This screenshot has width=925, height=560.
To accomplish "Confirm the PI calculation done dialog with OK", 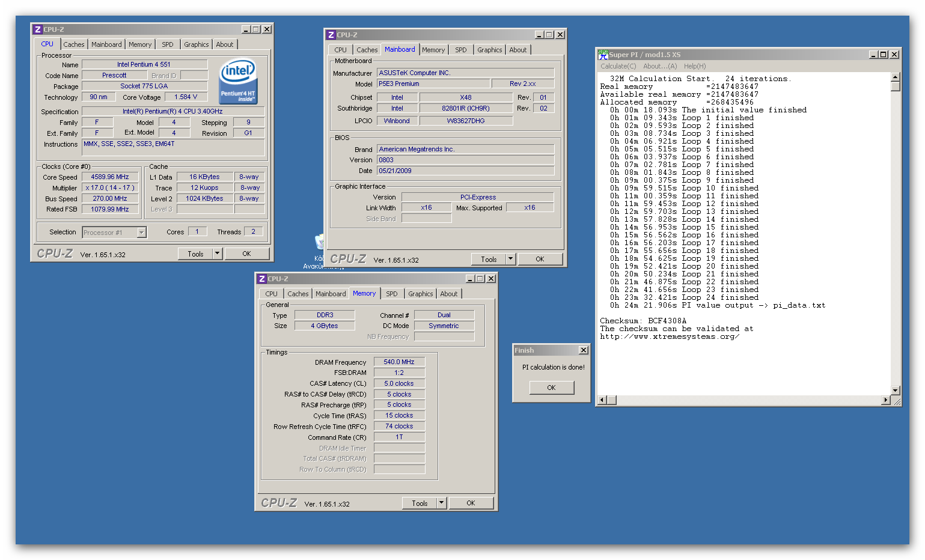I will click(x=551, y=388).
